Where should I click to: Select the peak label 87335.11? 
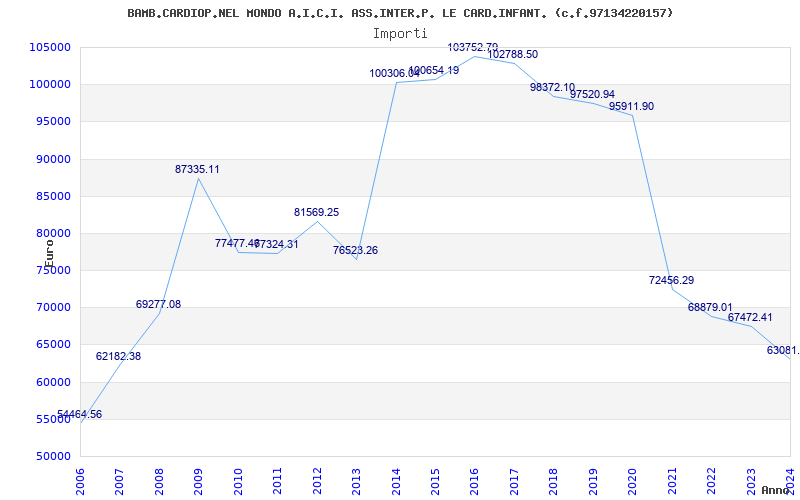click(197, 169)
